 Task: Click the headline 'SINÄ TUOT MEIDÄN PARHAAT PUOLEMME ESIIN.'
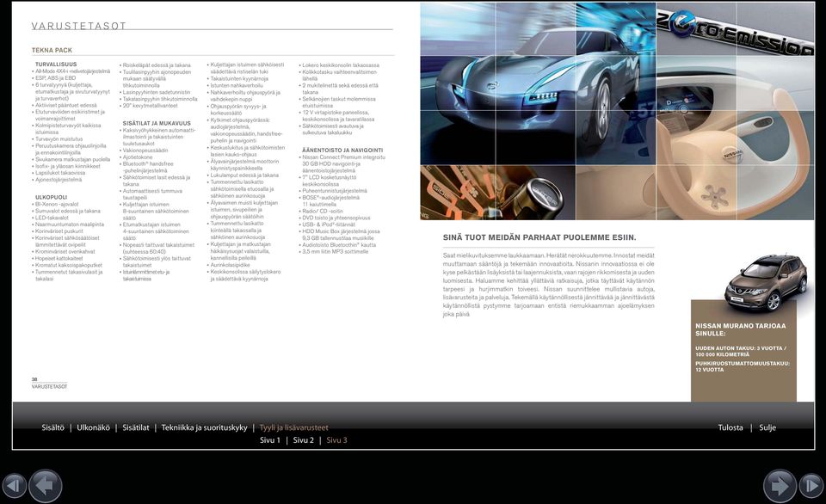(x=539, y=237)
